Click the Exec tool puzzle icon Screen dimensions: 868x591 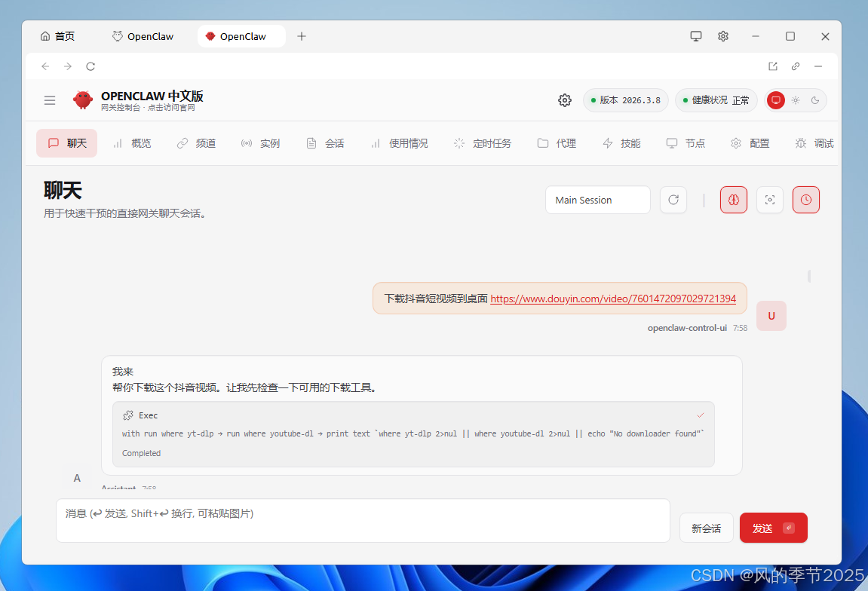(128, 415)
